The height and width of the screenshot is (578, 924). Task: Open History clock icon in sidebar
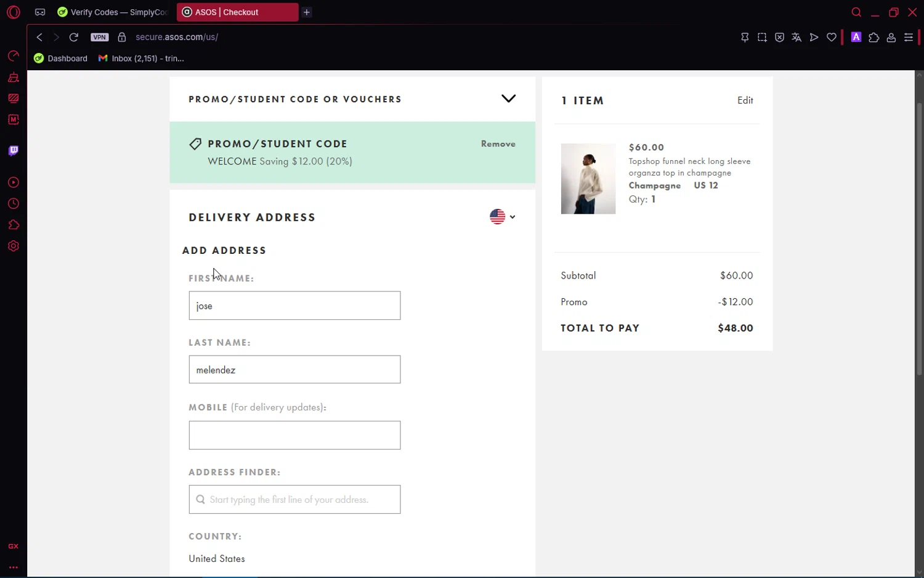pyautogui.click(x=14, y=204)
